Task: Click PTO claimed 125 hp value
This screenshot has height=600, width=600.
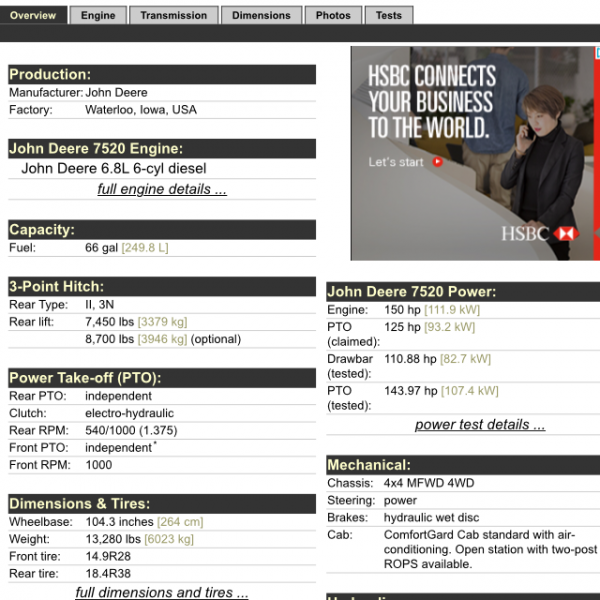Action: click(402, 327)
